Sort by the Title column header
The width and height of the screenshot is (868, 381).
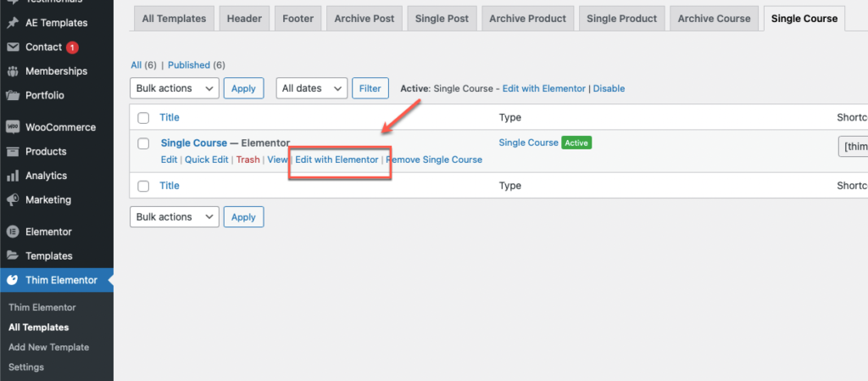coord(170,117)
